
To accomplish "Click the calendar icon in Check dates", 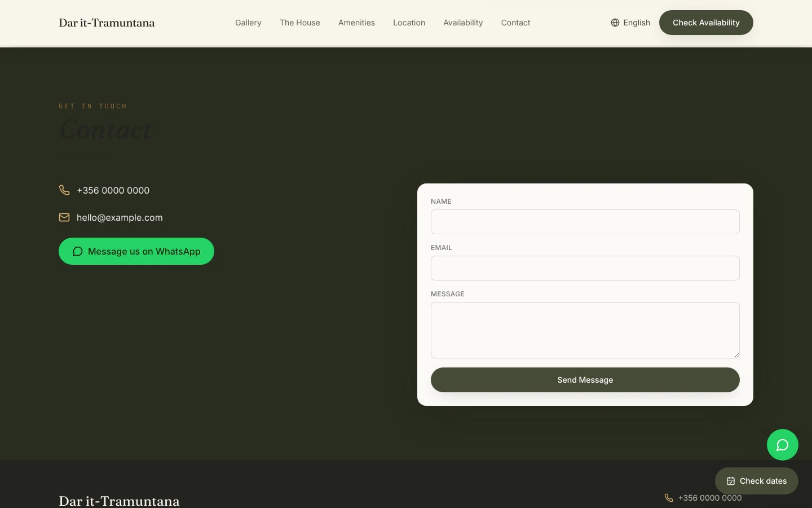I will (731, 481).
